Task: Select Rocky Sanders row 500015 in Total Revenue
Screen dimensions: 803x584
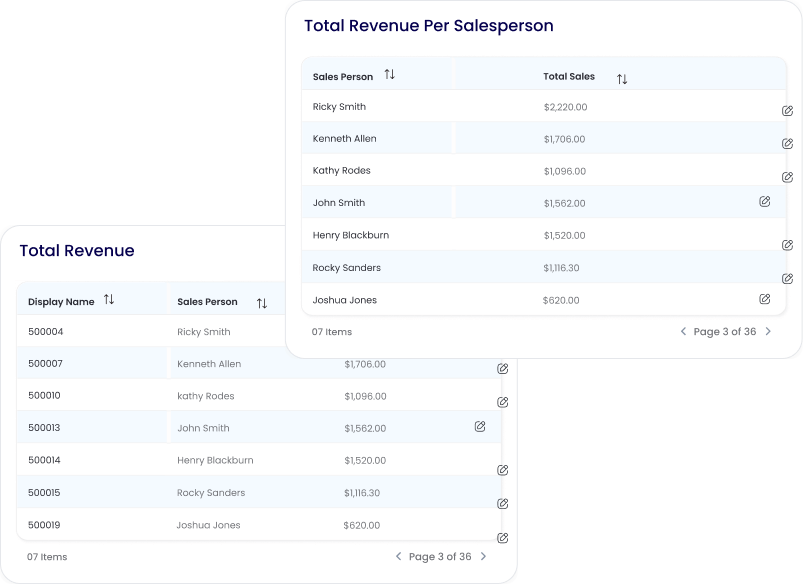Action: [211, 492]
